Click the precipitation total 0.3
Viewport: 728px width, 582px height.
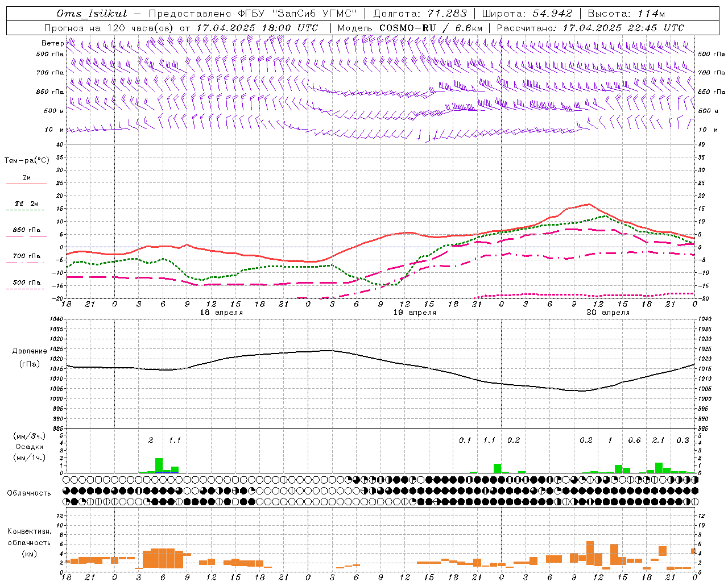(x=682, y=440)
